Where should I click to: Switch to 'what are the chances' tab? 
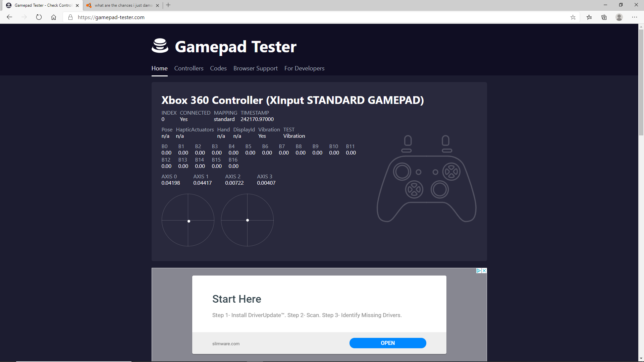point(123,5)
